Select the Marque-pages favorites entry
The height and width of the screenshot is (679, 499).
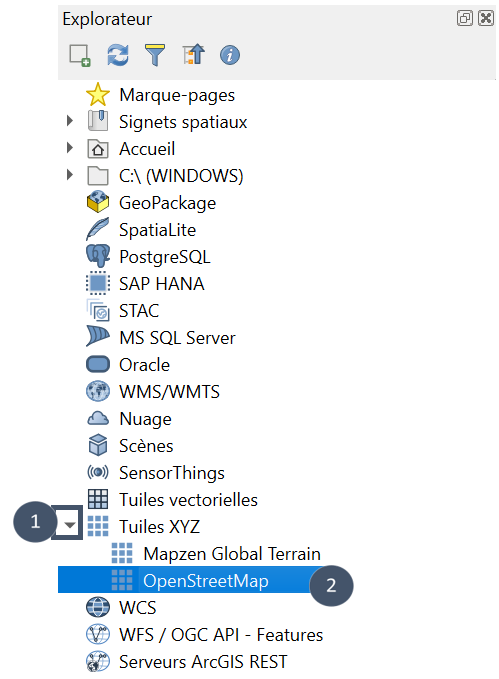click(177, 95)
